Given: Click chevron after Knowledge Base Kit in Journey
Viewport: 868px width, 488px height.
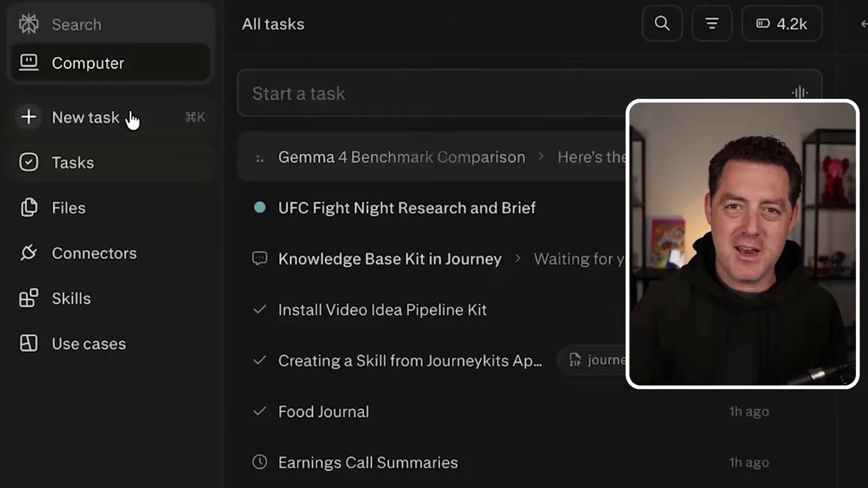Looking at the screenshot, I should (x=518, y=258).
